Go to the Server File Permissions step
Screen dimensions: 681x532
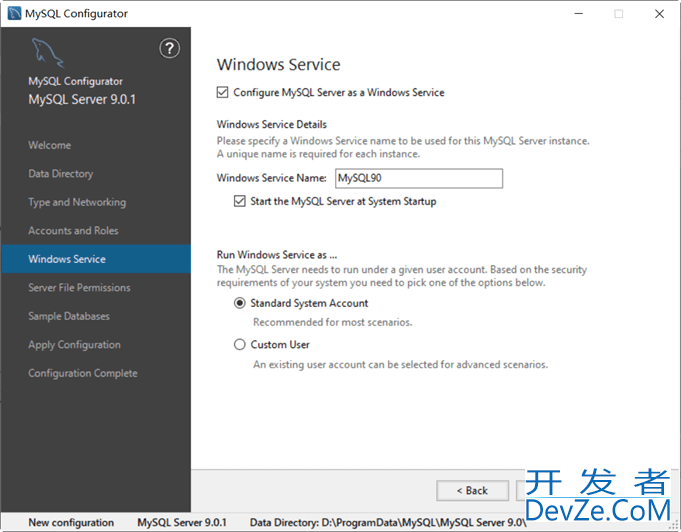click(79, 287)
